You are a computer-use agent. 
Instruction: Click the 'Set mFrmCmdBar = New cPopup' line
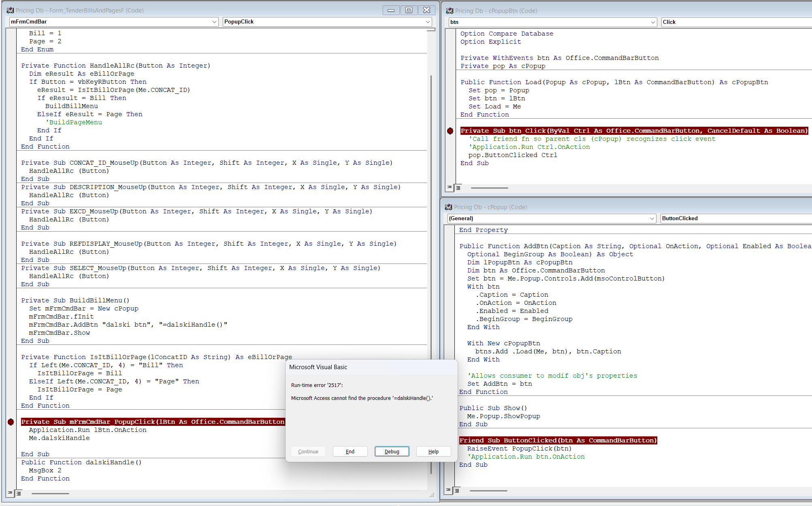pos(83,308)
